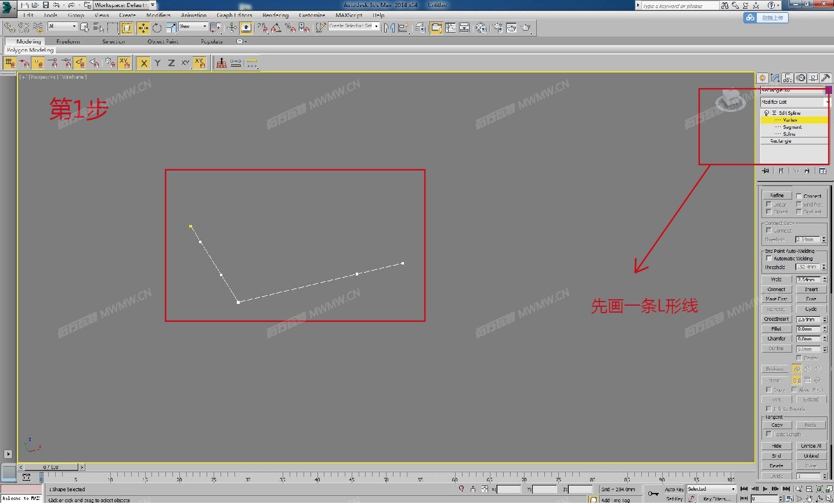Toggle the Percent Snap icon
This screenshot has height=504, width=834.
point(290,28)
